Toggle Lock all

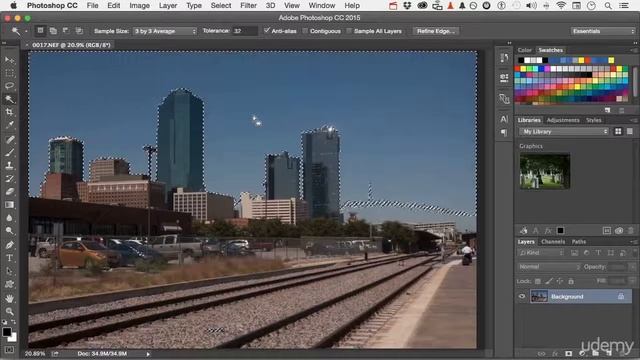[571, 281]
